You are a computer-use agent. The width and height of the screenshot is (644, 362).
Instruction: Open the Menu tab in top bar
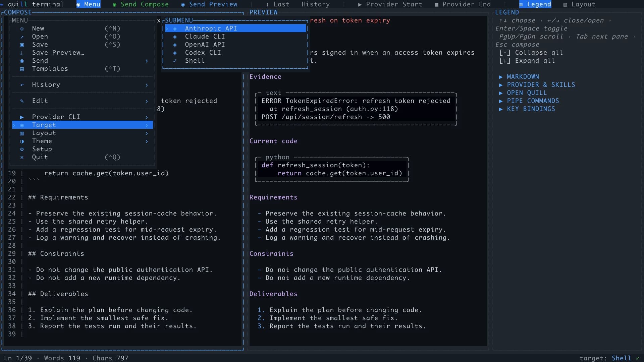[89, 4]
